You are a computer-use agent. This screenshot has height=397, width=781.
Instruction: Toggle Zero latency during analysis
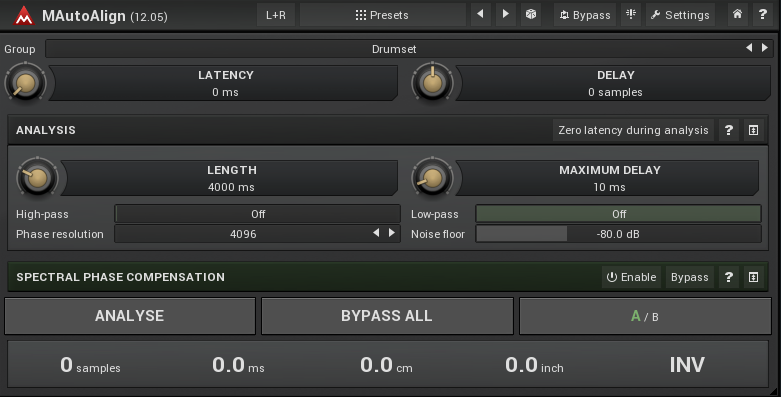(x=633, y=130)
